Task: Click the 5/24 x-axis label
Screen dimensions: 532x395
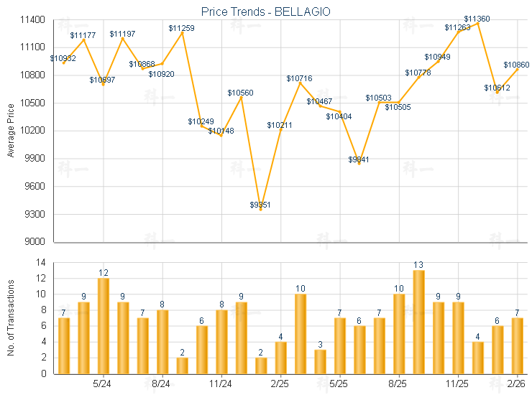Action: pos(102,384)
